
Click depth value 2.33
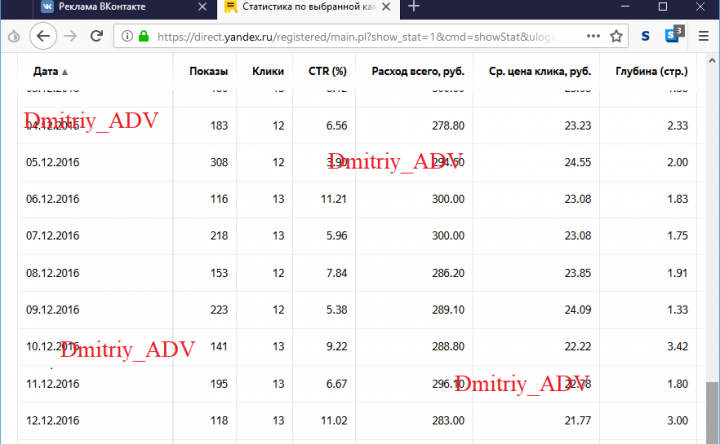tap(677, 126)
